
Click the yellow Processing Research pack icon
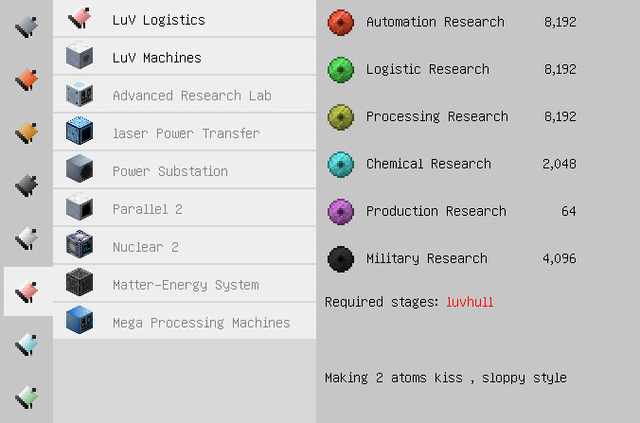(x=341, y=117)
